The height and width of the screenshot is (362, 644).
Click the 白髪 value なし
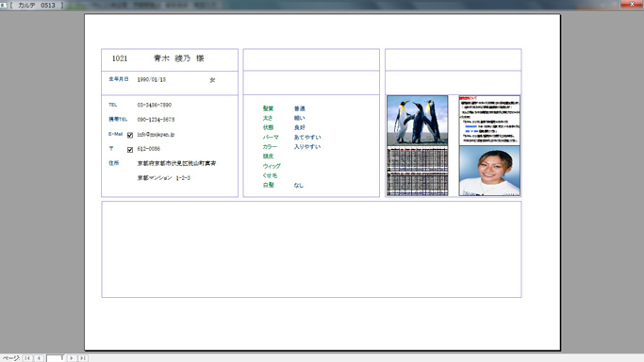(x=299, y=185)
